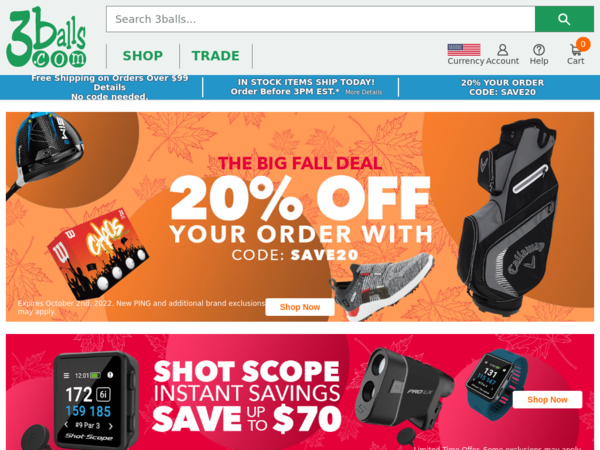Open the More Details shipping link
The height and width of the screenshot is (450, 600).
[364, 92]
